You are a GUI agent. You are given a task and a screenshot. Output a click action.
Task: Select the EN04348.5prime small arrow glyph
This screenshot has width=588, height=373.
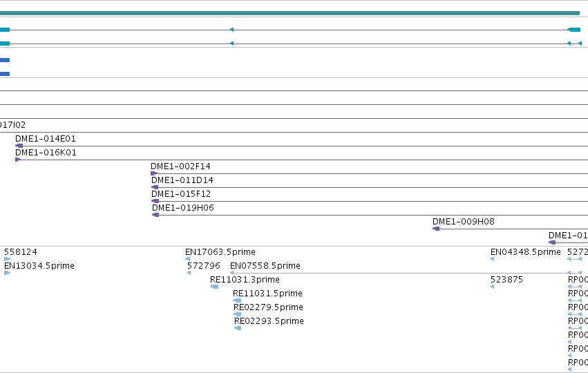[x=493, y=259]
